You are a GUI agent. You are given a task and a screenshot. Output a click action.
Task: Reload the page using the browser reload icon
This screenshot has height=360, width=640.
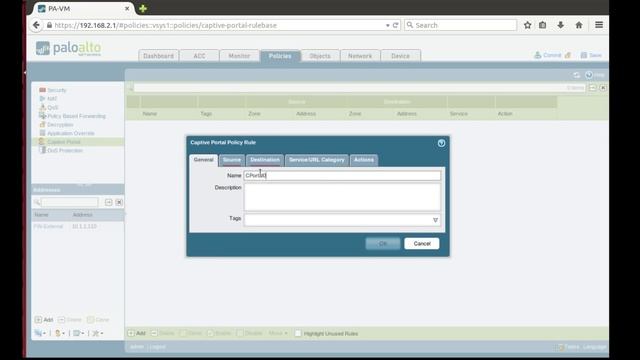[395, 25]
